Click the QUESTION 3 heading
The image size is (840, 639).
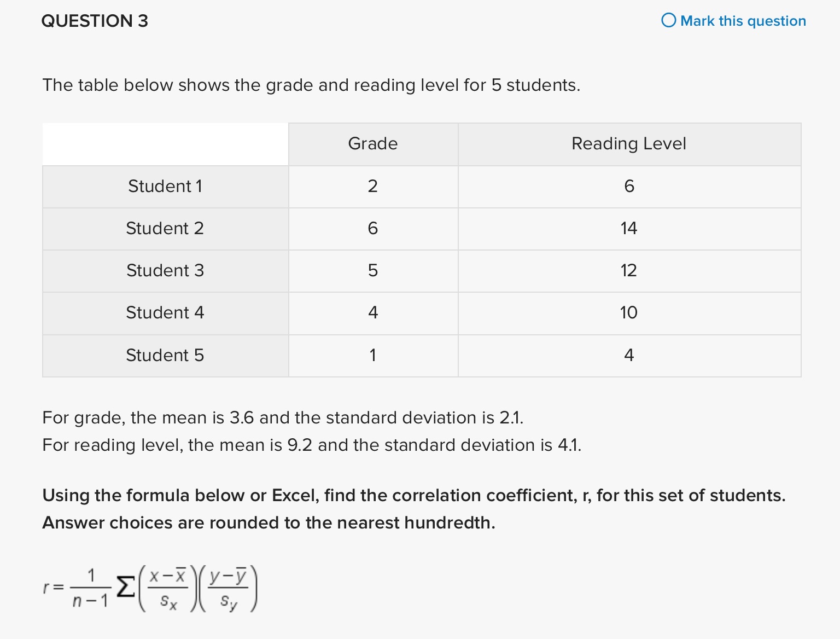click(x=94, y=21)
